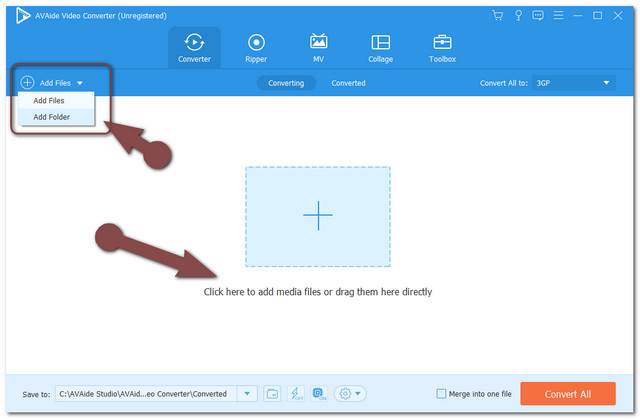
Task: Click the Save to path field
Action: click(146, 394)
